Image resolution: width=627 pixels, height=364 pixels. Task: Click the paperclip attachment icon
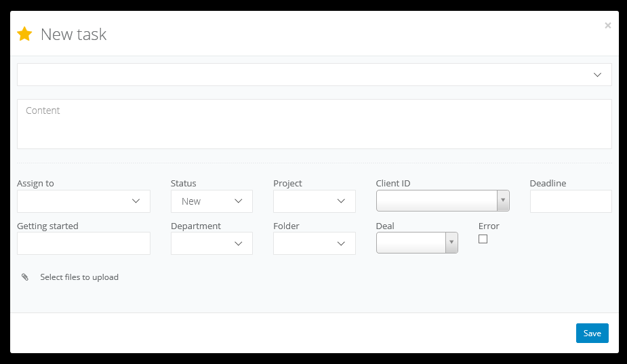(x=25, y=277)
